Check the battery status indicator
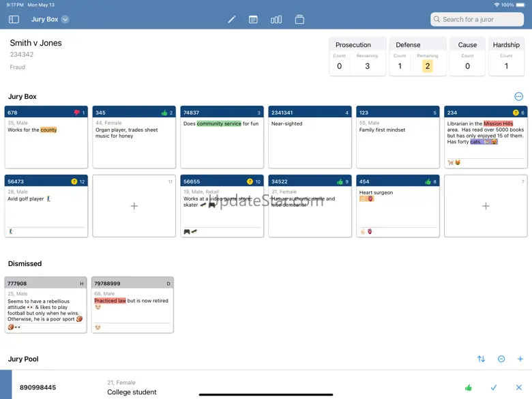532x399 pixels. pos(520,5)
